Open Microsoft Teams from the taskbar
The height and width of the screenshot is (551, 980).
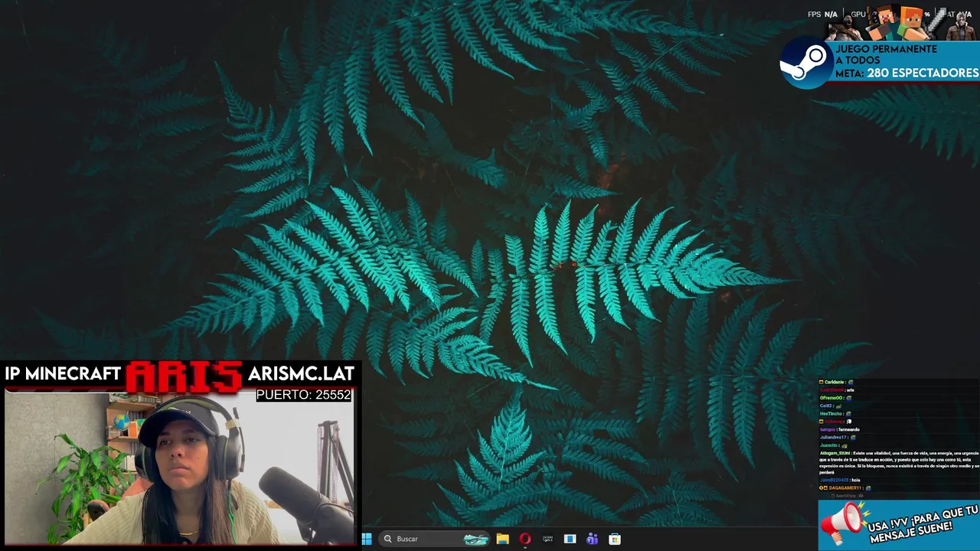[592, 539]
